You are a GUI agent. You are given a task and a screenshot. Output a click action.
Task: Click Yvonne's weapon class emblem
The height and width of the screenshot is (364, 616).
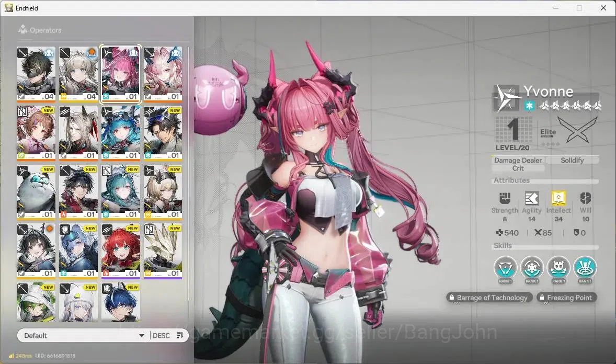click(x=506, y=98)
